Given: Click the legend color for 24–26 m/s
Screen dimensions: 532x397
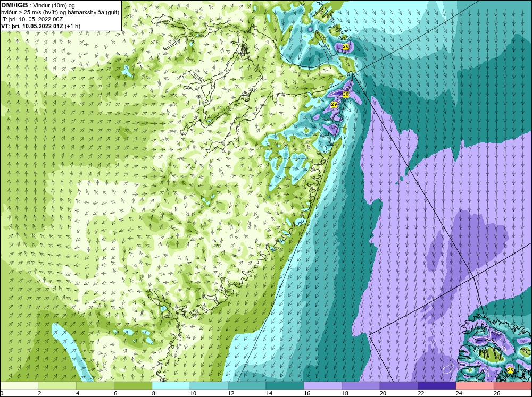Looking at the screenshot, I should [x=475, y=386].
